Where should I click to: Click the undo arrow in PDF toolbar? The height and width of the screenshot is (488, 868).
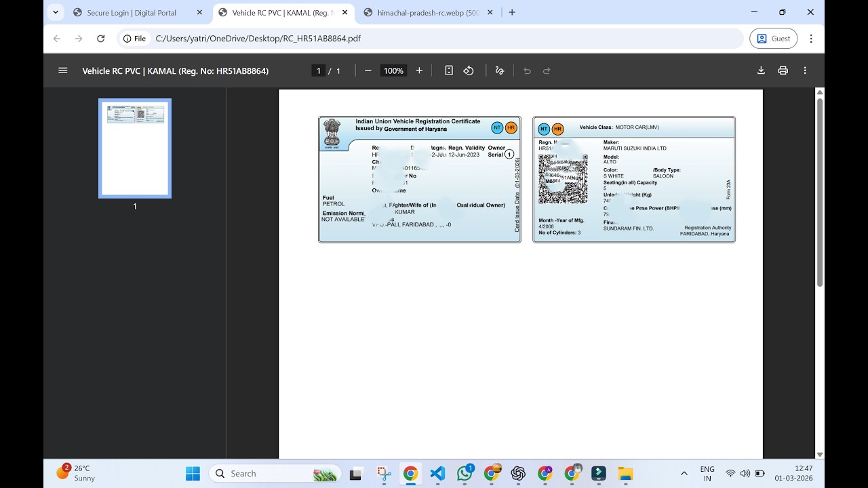(527, 70)
